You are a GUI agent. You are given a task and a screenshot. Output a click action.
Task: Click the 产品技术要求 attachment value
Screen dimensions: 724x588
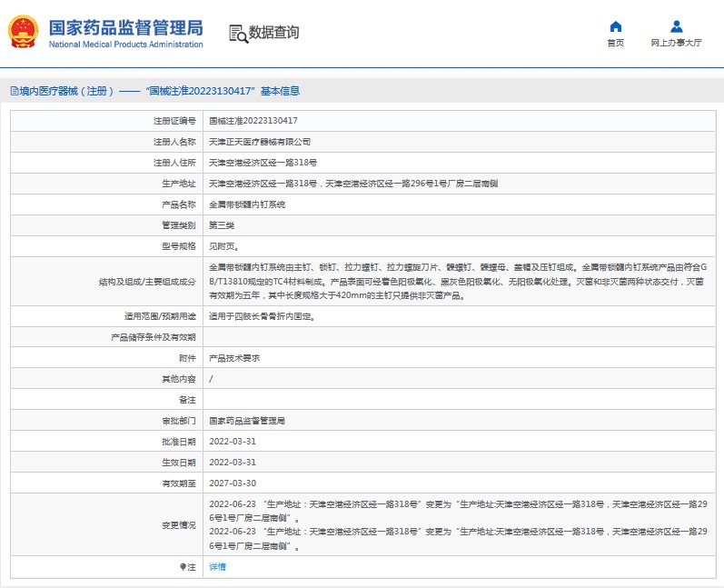coord(234,358)
